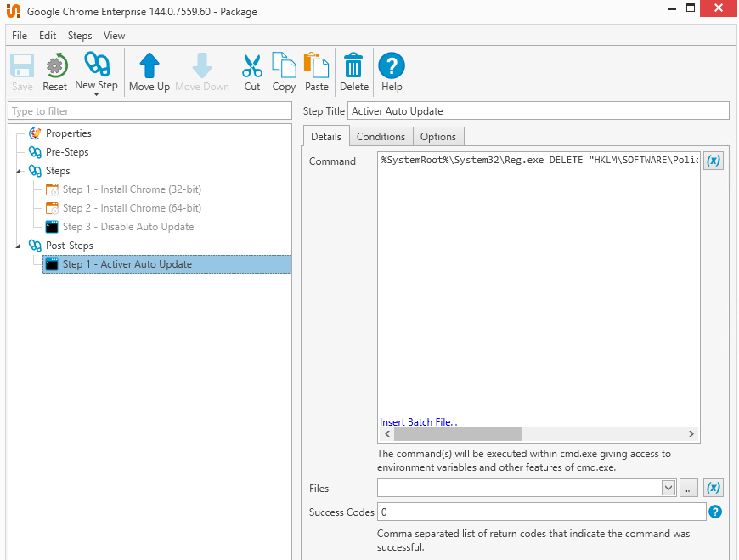Insert variable (x) button beside Command
This screenshot has height=560, width=739.
click(x=713, y=161)
